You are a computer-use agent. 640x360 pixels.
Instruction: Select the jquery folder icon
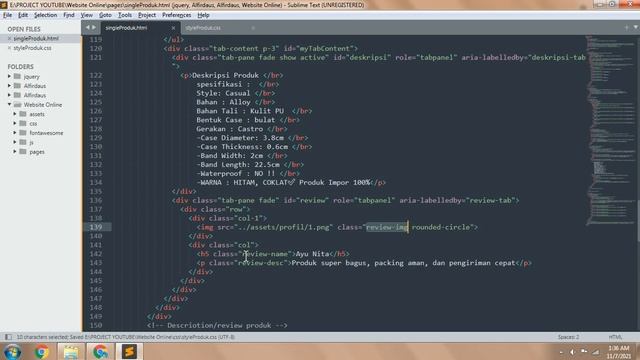pyautogui.click(x=17, y=76)
